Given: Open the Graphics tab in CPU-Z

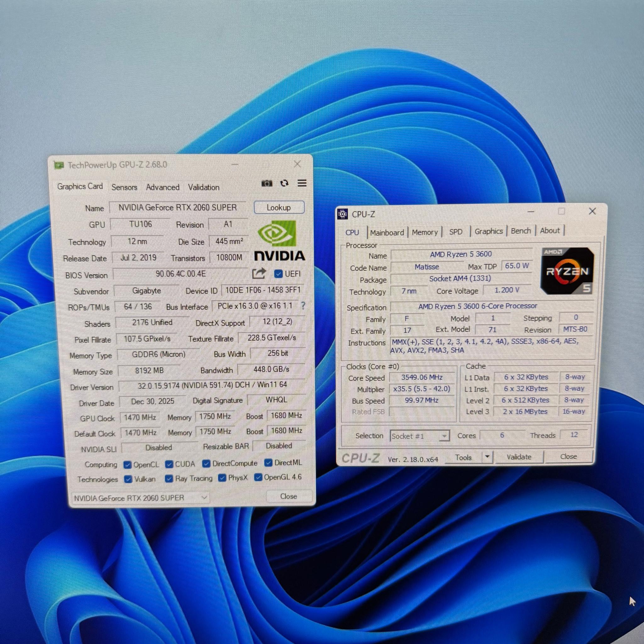Looking at the screenshot, I should coord(489,231).
